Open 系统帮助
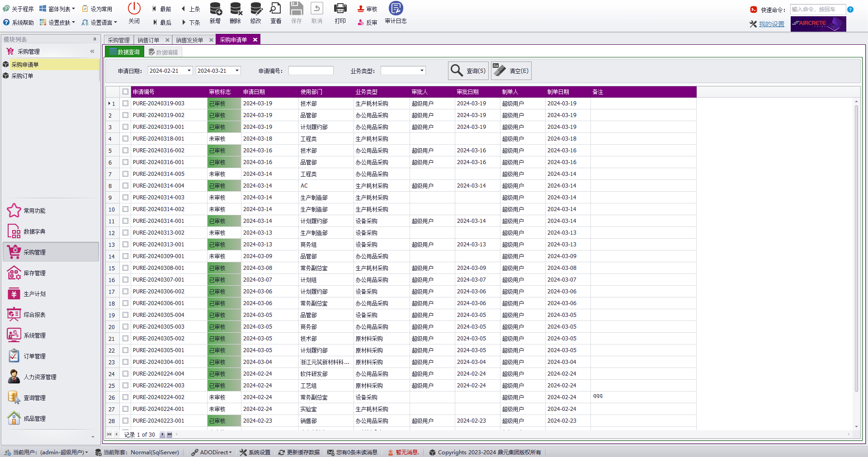The image size is (868, 457). [x=19, y=23]
